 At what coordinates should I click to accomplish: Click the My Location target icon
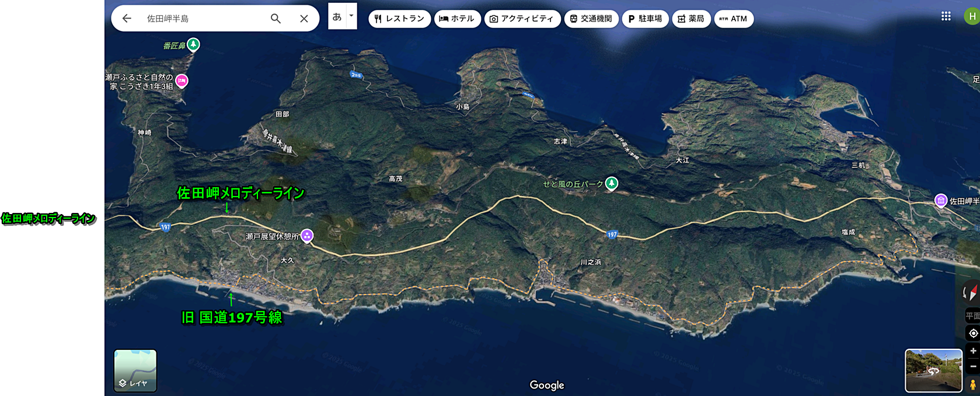tap(973, 333)
